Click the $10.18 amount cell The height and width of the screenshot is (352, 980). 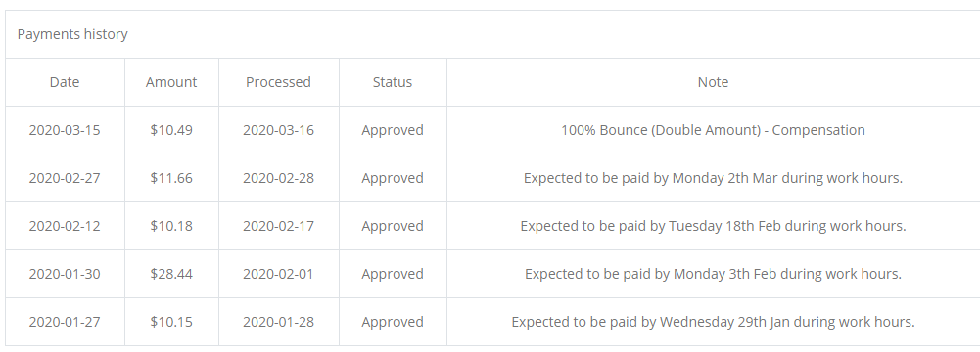[171, 226]
